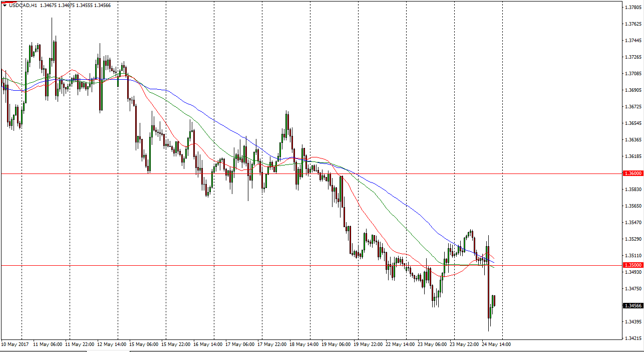Click the red 1.36000 price label
The image size is (644, 352).
(633, 173)
